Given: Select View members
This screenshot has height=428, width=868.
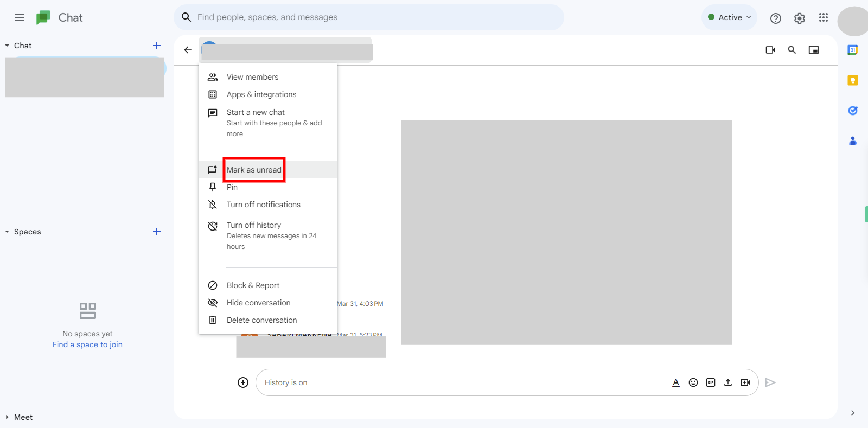Looking at the screenshot, I should pyautogui.click(x=268, y=77).
